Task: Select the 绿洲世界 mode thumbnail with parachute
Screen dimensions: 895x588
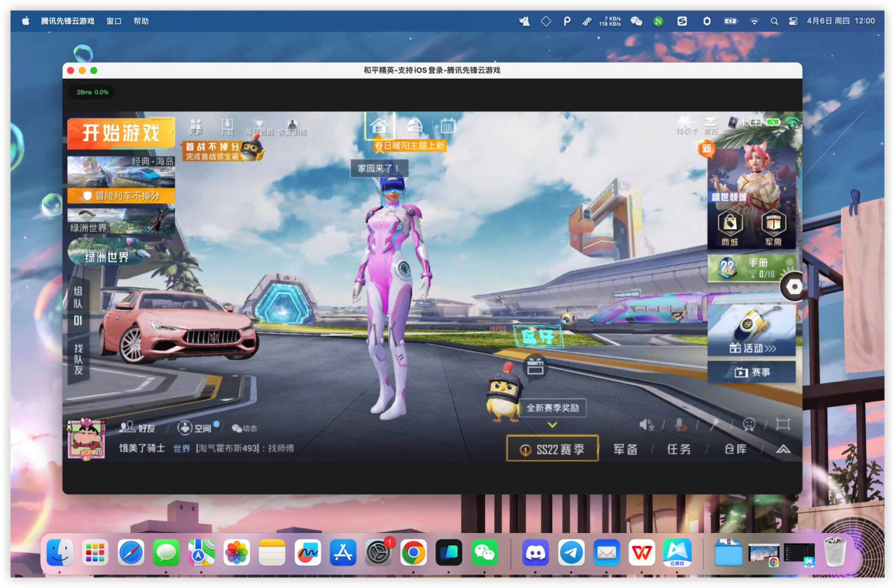Action: click(121, 221)
